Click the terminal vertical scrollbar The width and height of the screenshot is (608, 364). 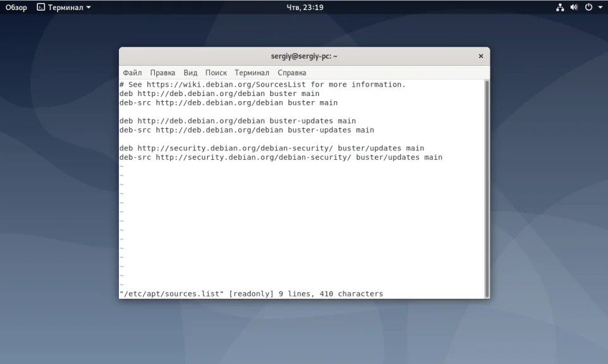pos(487,189)
